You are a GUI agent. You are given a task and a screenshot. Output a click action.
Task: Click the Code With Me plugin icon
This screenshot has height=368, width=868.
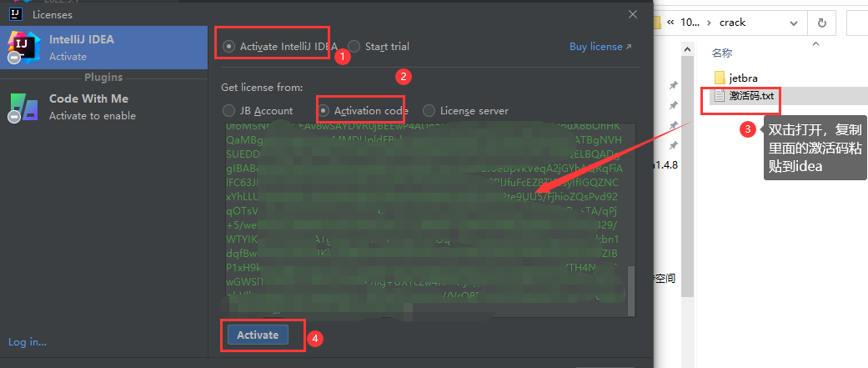click(23, 107)
